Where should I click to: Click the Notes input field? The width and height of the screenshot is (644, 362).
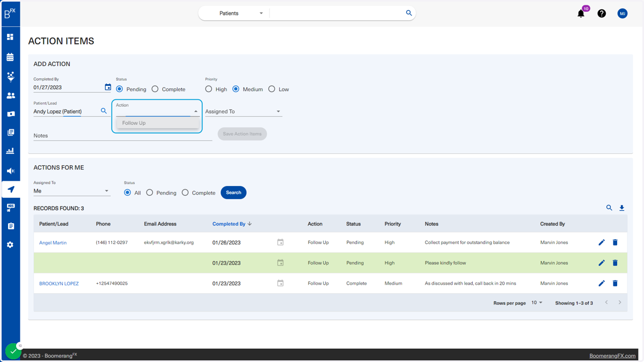point(123,136)
